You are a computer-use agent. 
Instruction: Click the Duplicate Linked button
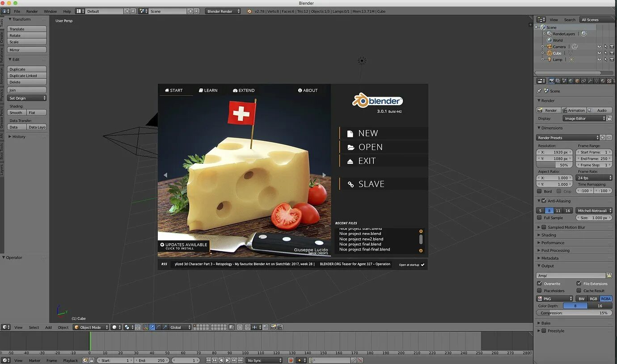[x=27, y=76]
